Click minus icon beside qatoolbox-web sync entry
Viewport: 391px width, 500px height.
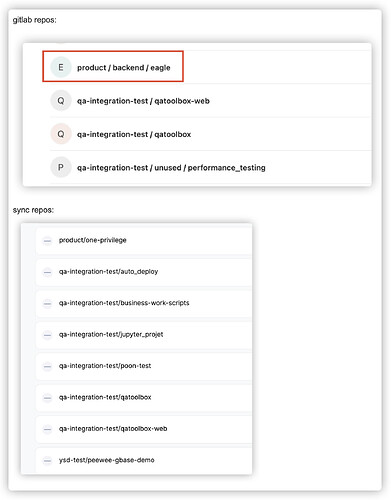pos(47,429)
